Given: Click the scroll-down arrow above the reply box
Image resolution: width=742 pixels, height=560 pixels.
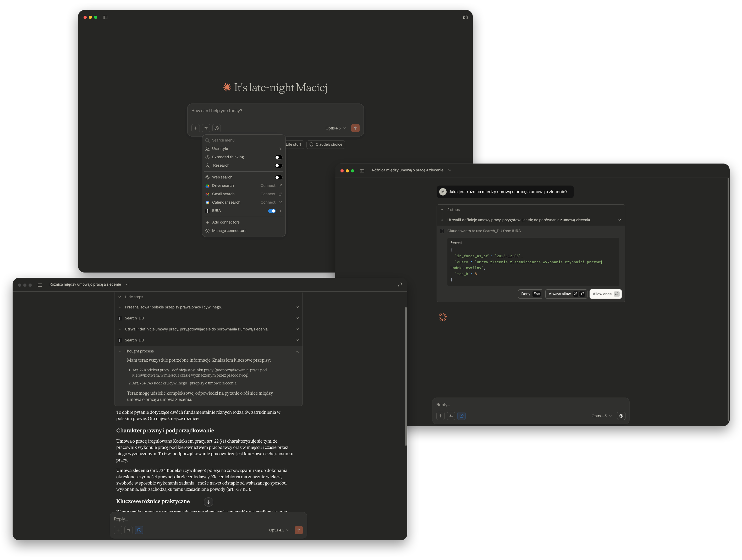Looking at the screenshot, I should [208, 502].
